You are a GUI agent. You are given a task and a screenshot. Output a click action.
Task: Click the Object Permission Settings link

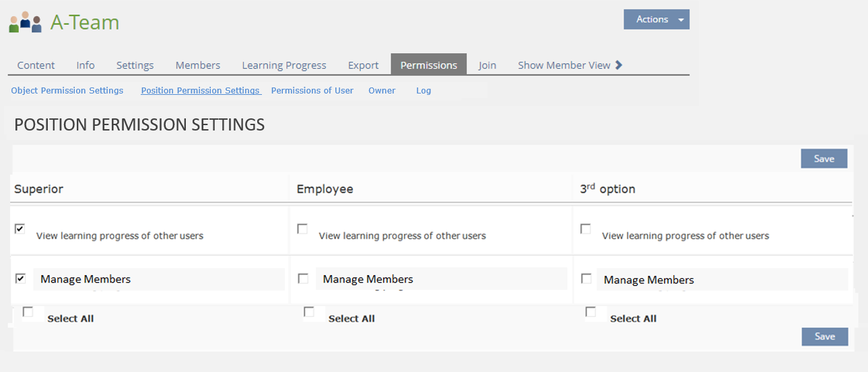click(67, 90)
